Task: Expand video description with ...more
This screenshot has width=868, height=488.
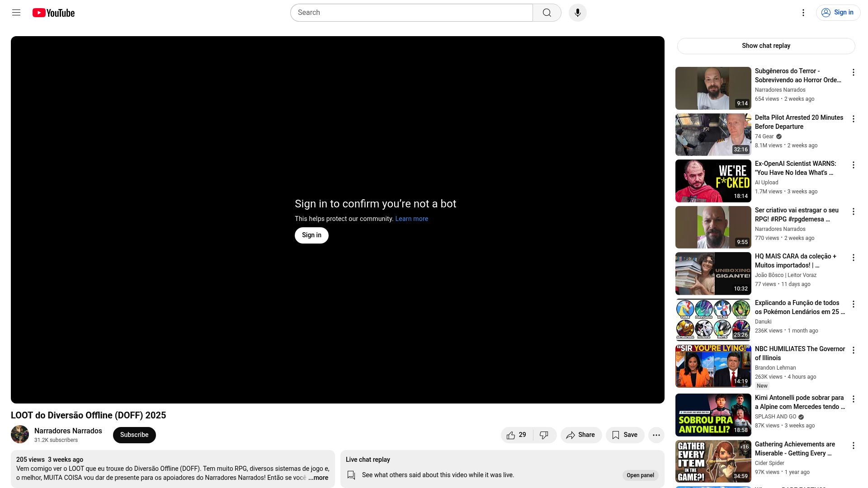Action: pyautogui.click(x=318, y=478)
